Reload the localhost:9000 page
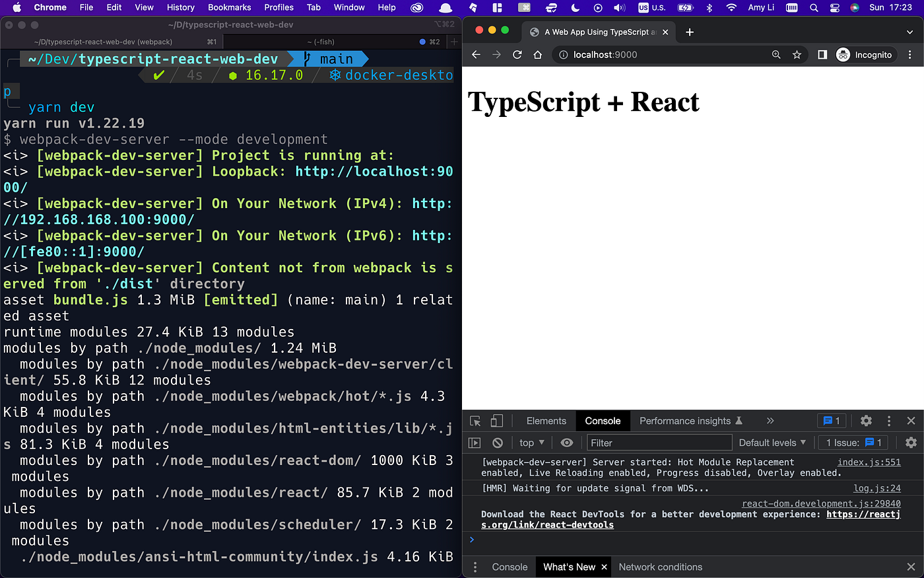The image size is (924, 578). [x=517, y=54]
